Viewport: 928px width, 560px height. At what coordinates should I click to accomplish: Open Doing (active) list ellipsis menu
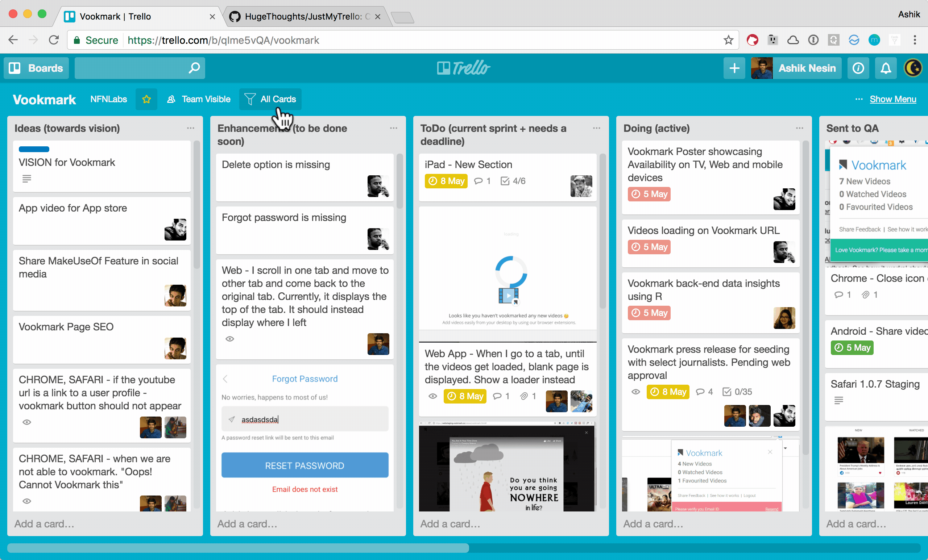pyautogui.click(x=800, y=128)
